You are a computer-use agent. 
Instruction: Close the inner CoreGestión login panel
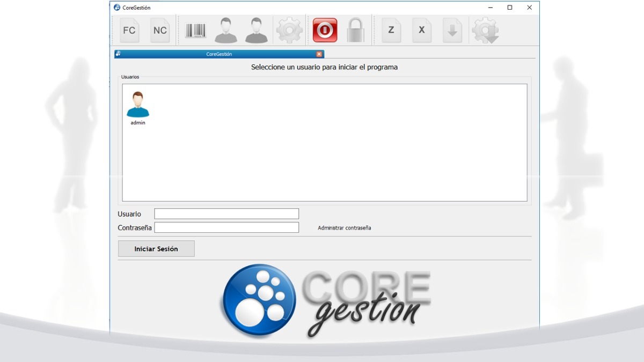tap(319, 54)
